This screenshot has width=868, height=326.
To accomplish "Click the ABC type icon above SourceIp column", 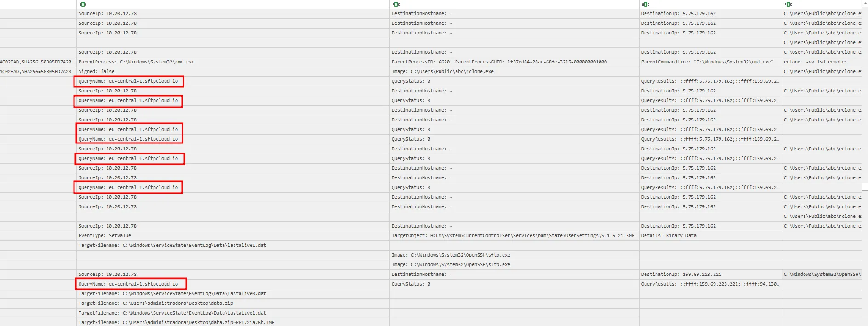I will (83, 4).
